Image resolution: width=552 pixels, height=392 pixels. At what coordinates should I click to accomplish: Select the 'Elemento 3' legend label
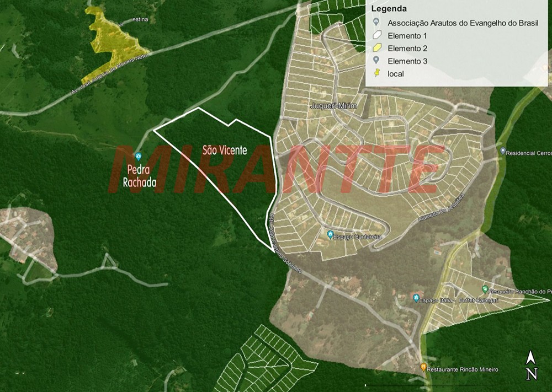407,61
